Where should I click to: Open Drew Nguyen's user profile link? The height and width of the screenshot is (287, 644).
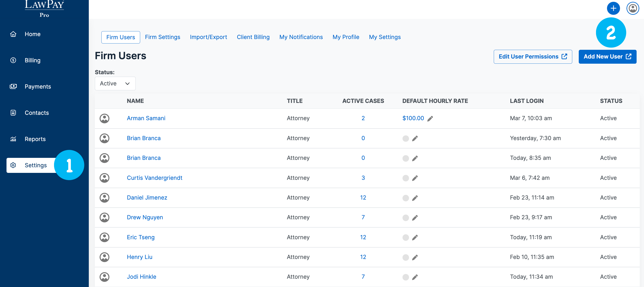click(x=145, y=217)
